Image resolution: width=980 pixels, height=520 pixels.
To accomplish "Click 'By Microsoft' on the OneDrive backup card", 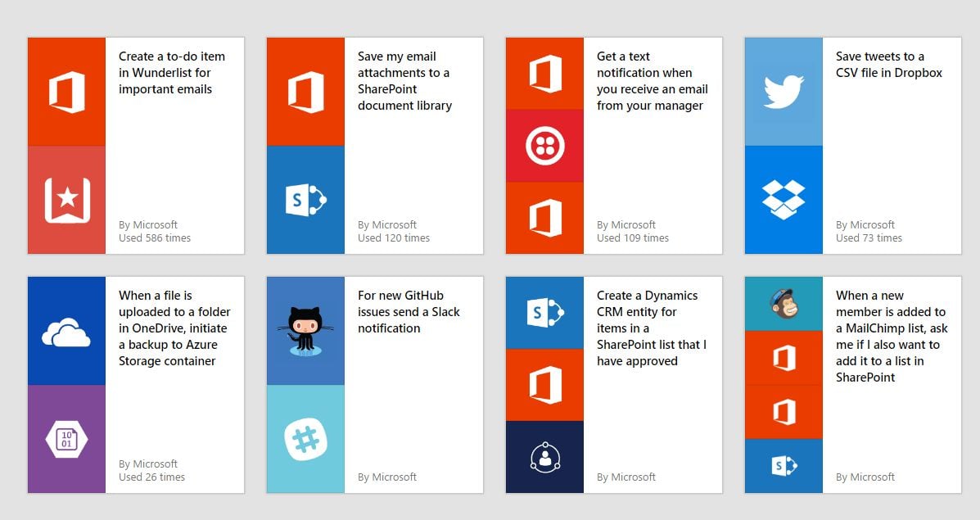I will pos(148,464).
